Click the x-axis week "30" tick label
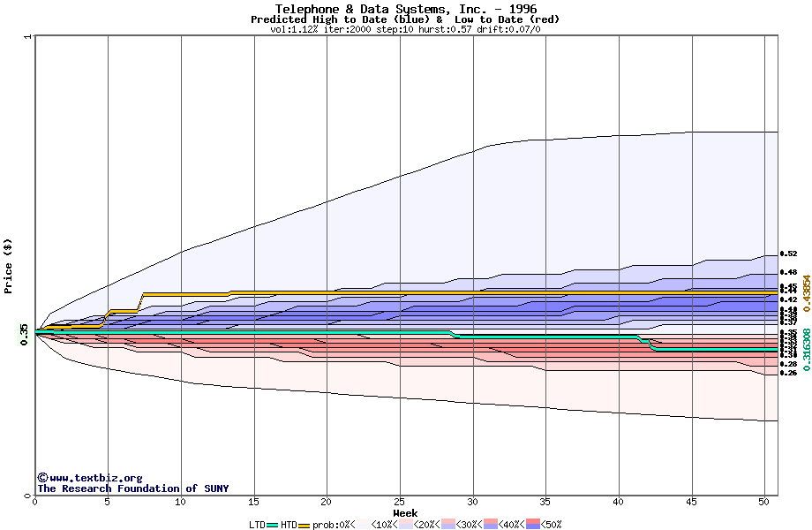 tap(472, 502)
